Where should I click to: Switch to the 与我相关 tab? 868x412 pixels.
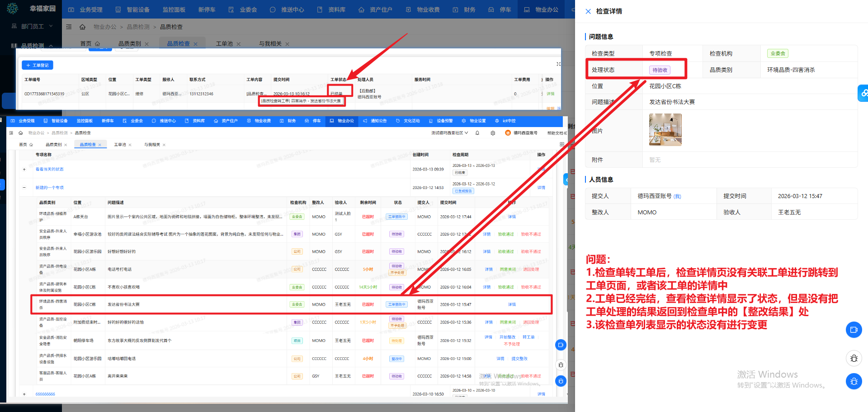point(270,44)
